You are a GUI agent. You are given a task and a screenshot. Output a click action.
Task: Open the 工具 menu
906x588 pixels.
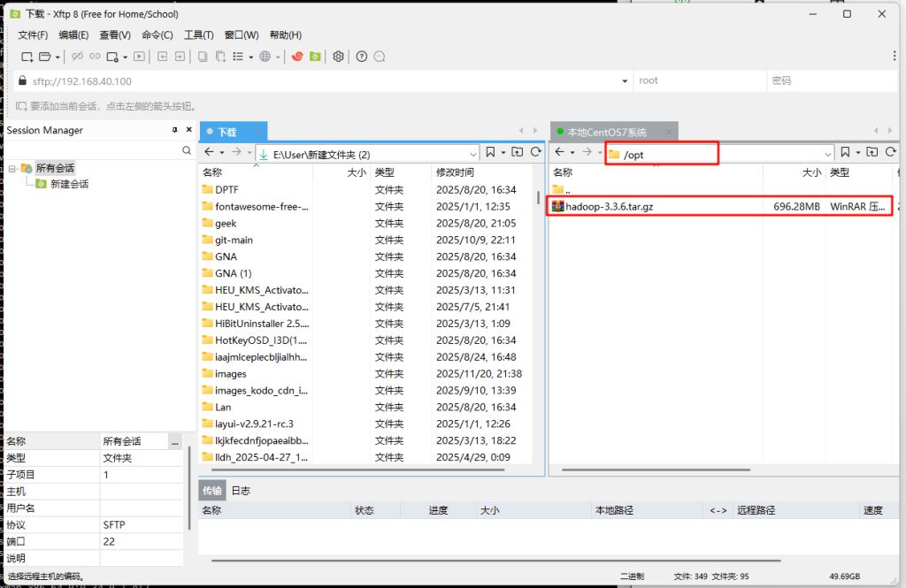tap(198, 34)
